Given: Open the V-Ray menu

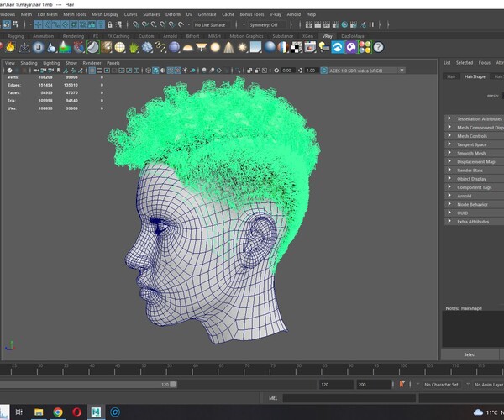Looking at the screenshot, I should (276, 14).
